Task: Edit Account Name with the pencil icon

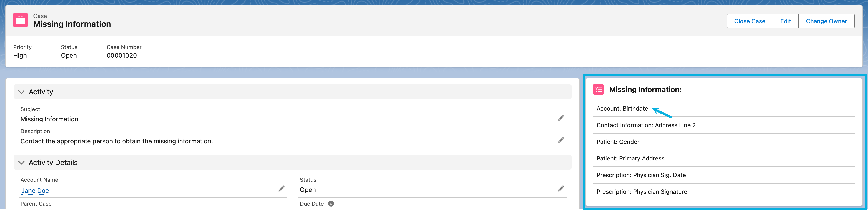Action: click(282, 189)
